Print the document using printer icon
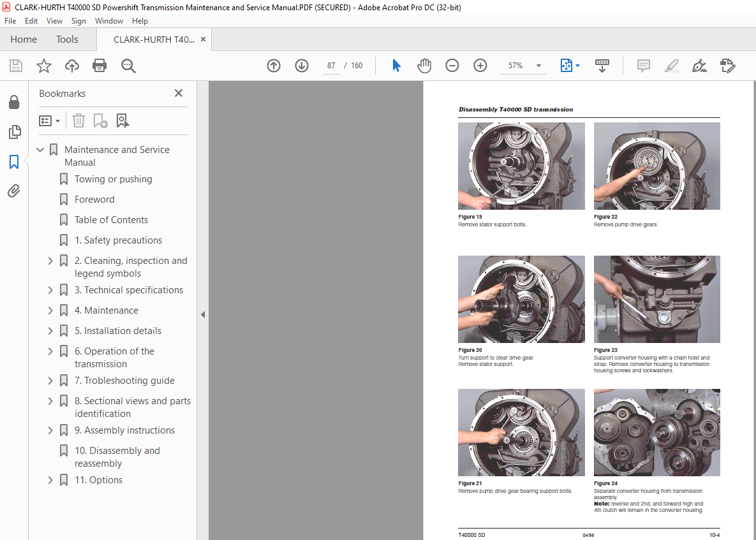The width and height of the screenshot is (756, 540). [100, 66]
